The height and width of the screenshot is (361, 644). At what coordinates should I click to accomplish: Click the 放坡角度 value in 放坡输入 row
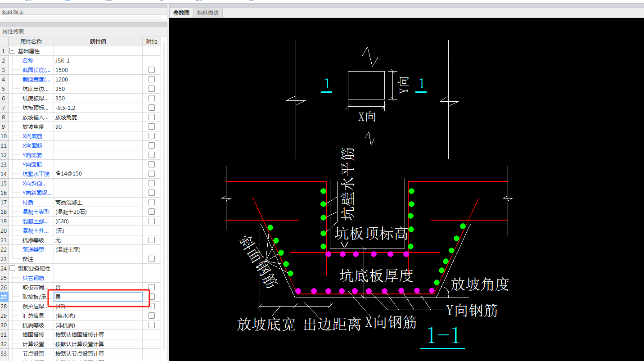(x=98, y=117)
